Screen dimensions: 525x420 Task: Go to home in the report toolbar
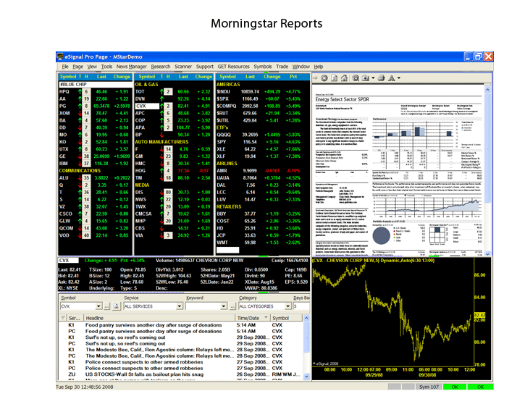tap(344, 78)
